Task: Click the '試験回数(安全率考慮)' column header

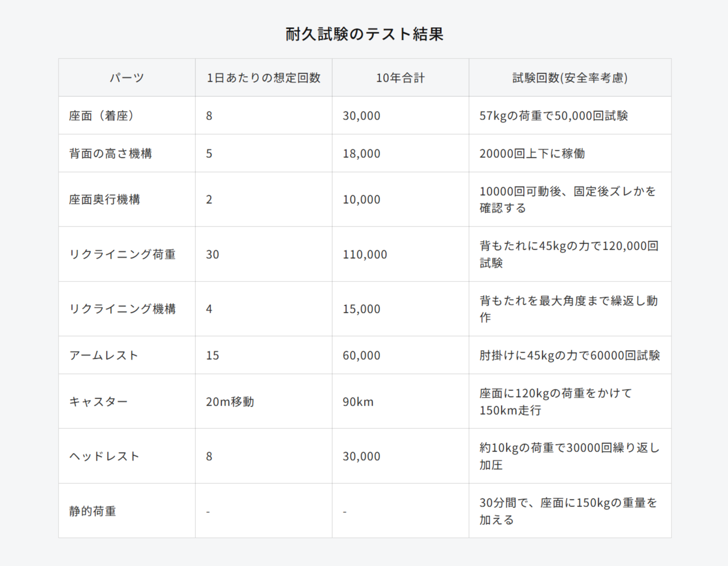Action: (x=570, y=78)
